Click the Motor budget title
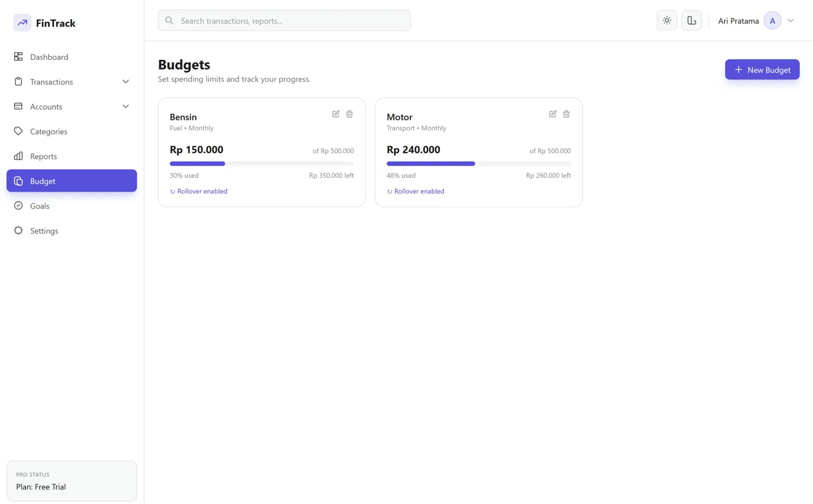The width and height of the screenshot is (813, 504). [399, 117]
